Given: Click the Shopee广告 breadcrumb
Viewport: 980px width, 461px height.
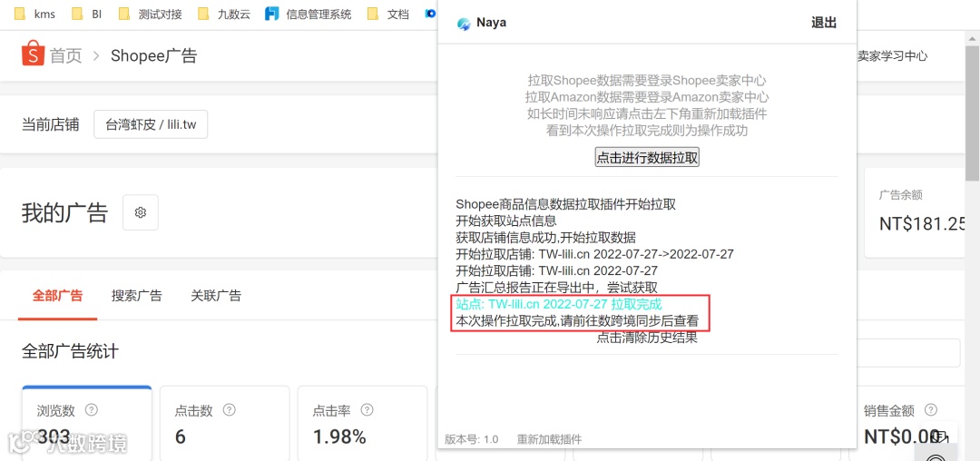Looking at the screenshot, I should pyautogui.click(x=153, y=55).
